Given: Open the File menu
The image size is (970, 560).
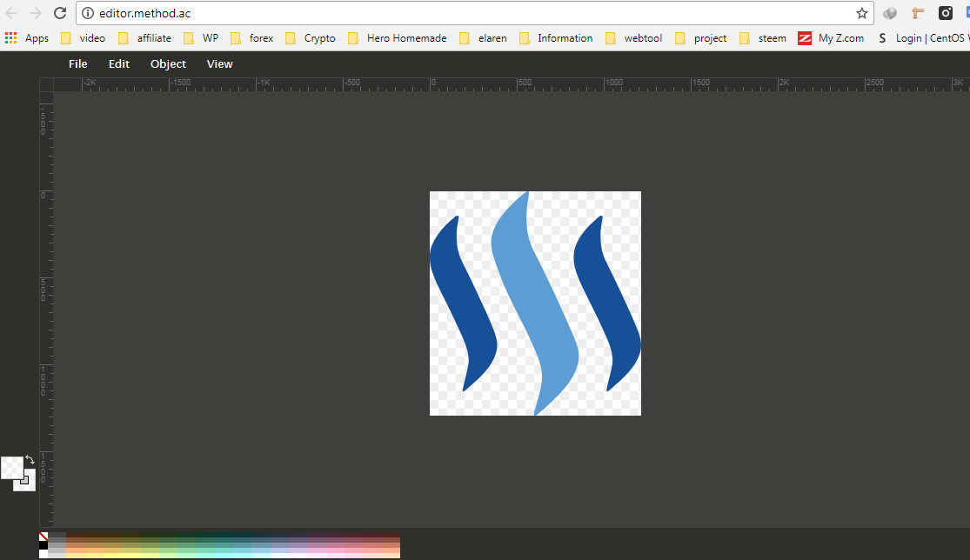Looking at the screenshot, I should 77,63.
